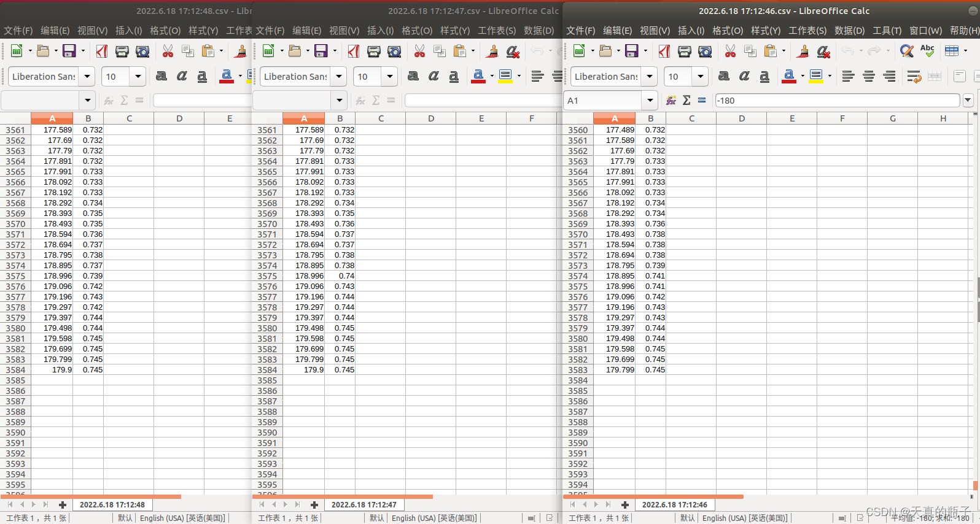The height and width of the screenshot is (524, 980).
Task: Open Name Box dropdown in 17:12:47 window
Action: click(339, 100)
